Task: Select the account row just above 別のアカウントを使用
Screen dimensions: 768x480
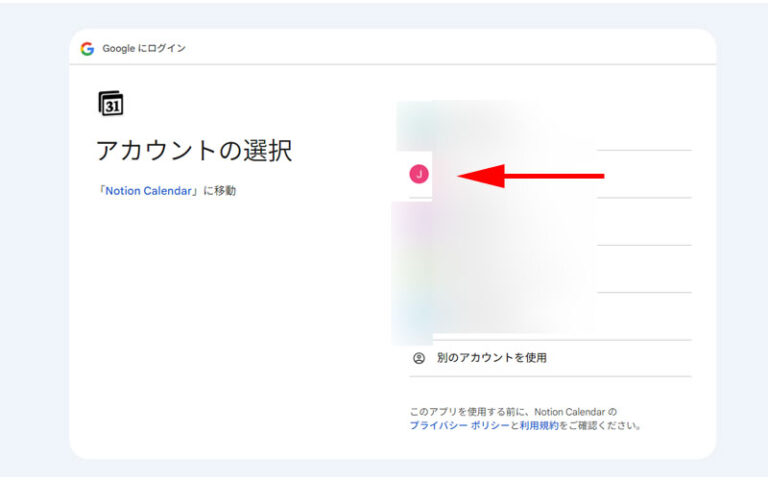Action: pos(550,316)
